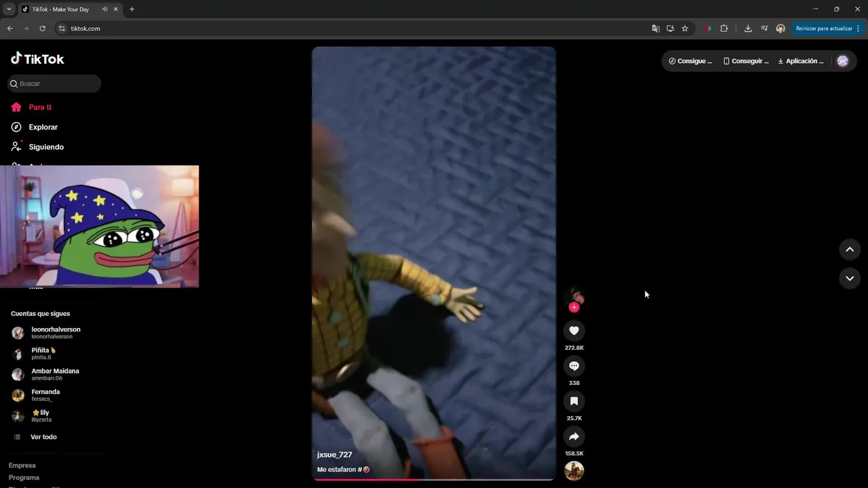Image resolution: width=868 pixels, height=488 pixels.
Task: Click the tiktok.com address bar
Action: pos(353,28)
